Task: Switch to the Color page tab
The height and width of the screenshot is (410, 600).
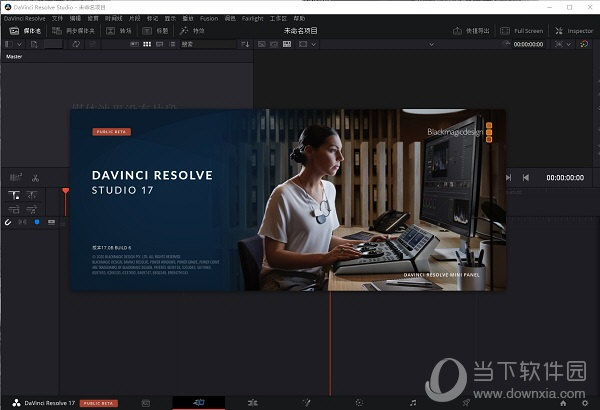Action: [x=359, y=403]
